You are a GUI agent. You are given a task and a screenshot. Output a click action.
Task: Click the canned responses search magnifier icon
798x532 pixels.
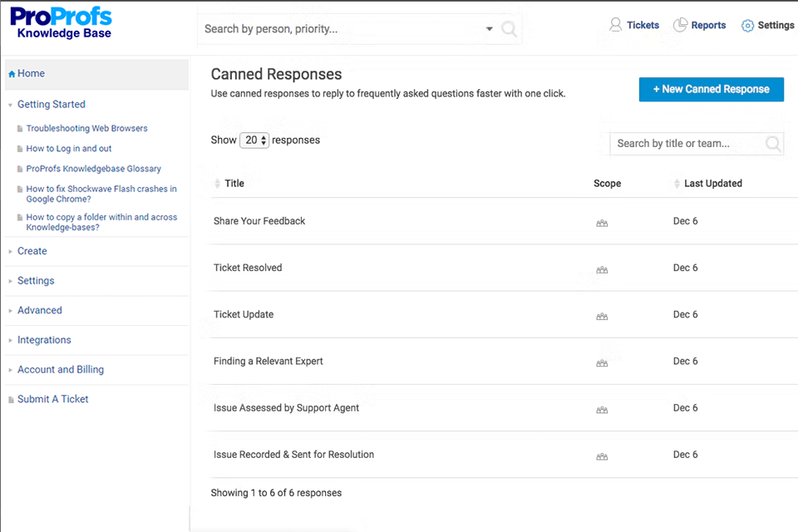coord(773,144)
